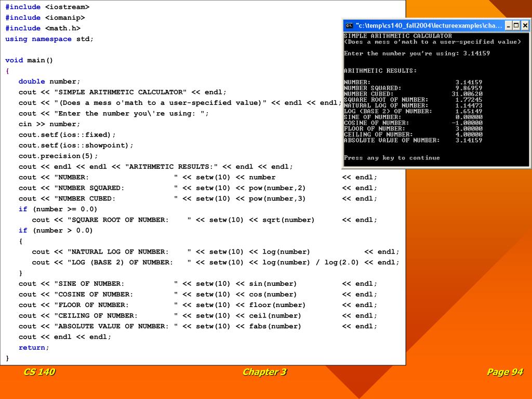Click the "CS 140" footer label
Image resolution: width=532 pixels, height=399 pixels.
(39, 372)
